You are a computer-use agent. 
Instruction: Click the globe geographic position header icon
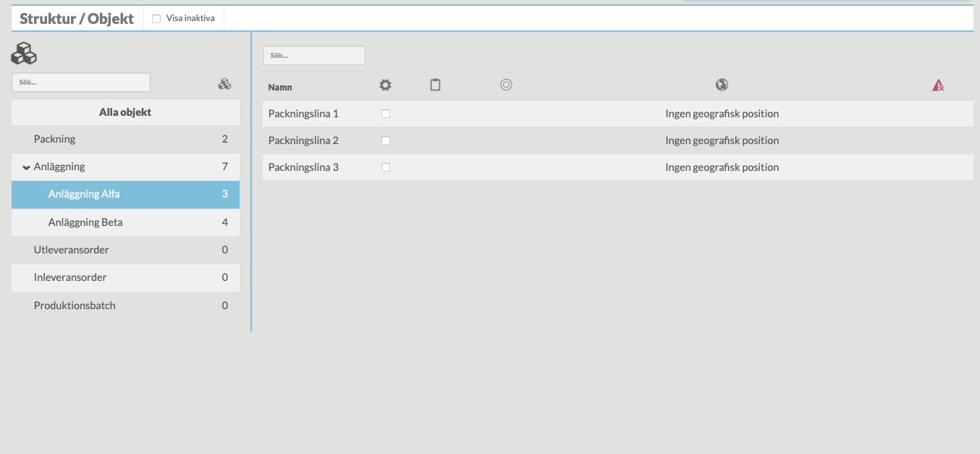pos(722,85)
